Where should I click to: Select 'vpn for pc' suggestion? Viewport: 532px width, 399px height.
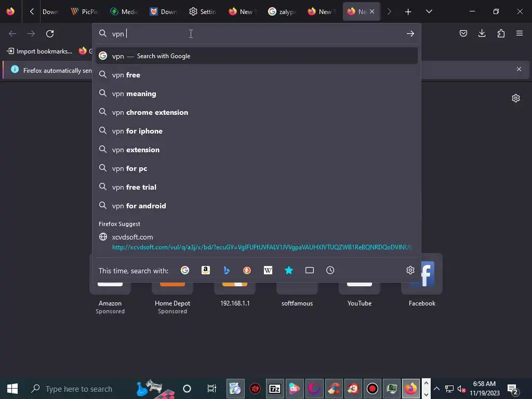point(257,168)
